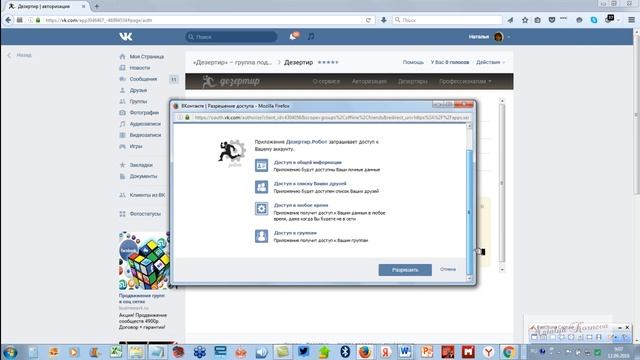Click the general information access icon

[x=262, y=165]
